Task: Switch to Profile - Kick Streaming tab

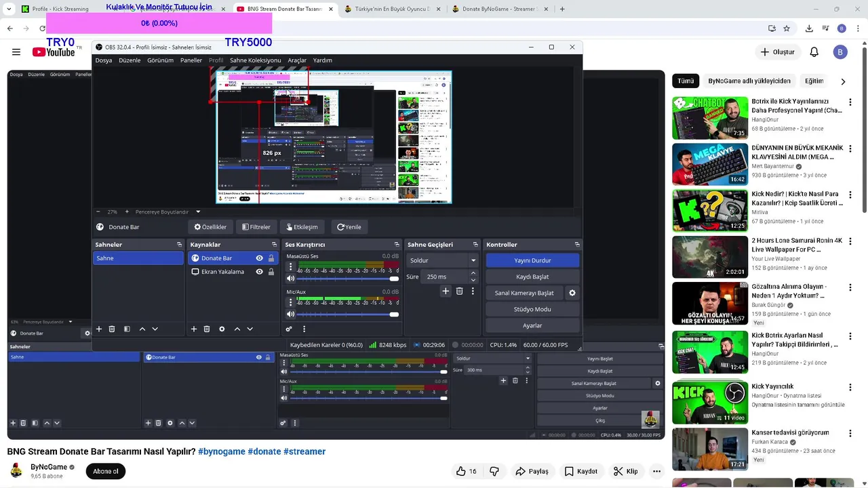Action: [x=61, y=9]
